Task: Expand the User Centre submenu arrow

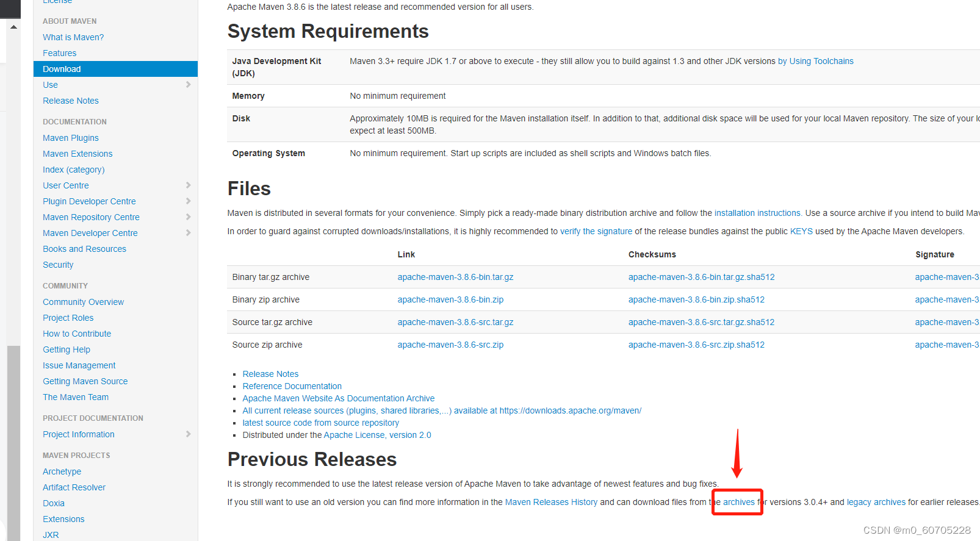Action: tap(188, 185)
